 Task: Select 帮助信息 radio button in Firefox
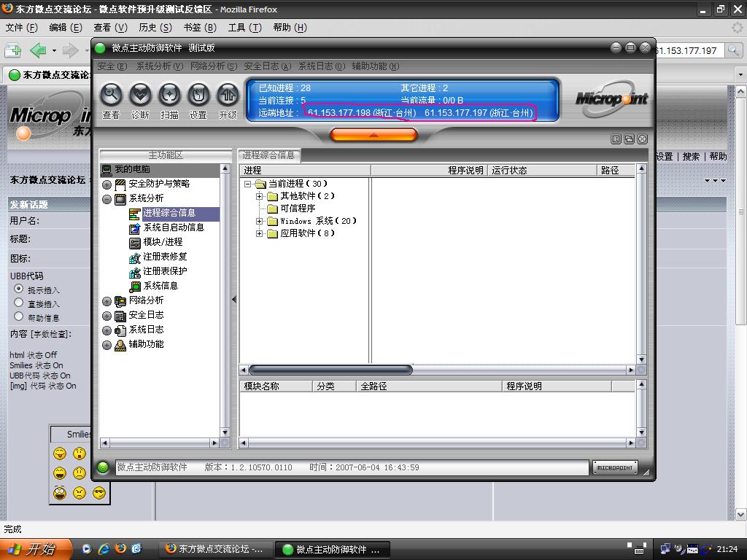[x=18, y=316]
